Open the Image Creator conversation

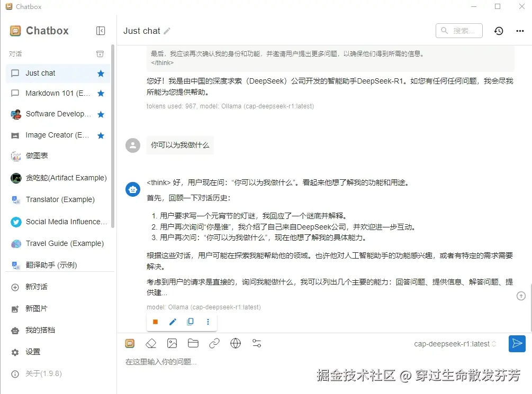pos(58,135)
